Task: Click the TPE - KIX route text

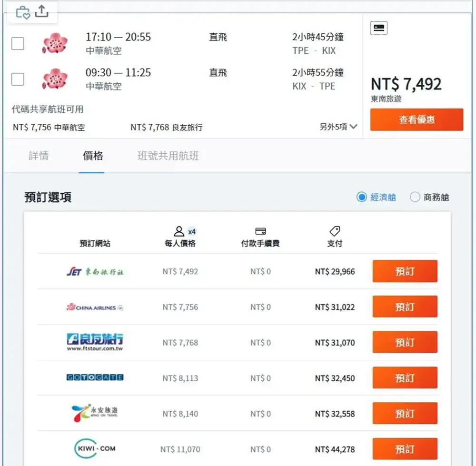Action: click(x=314, y=51)
